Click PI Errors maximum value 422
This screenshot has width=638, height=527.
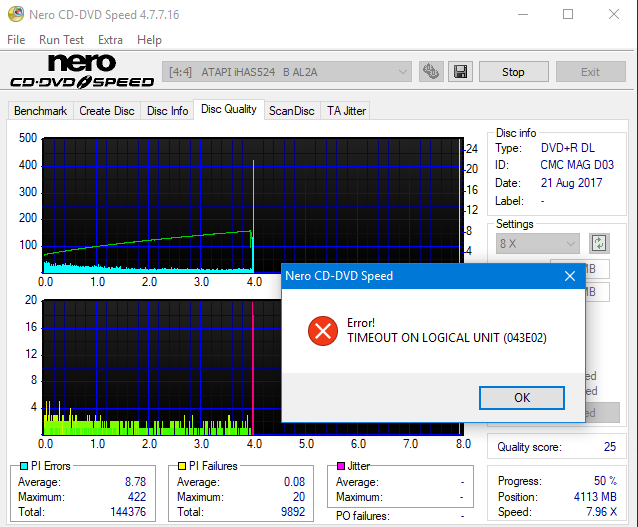coord(137,496)
